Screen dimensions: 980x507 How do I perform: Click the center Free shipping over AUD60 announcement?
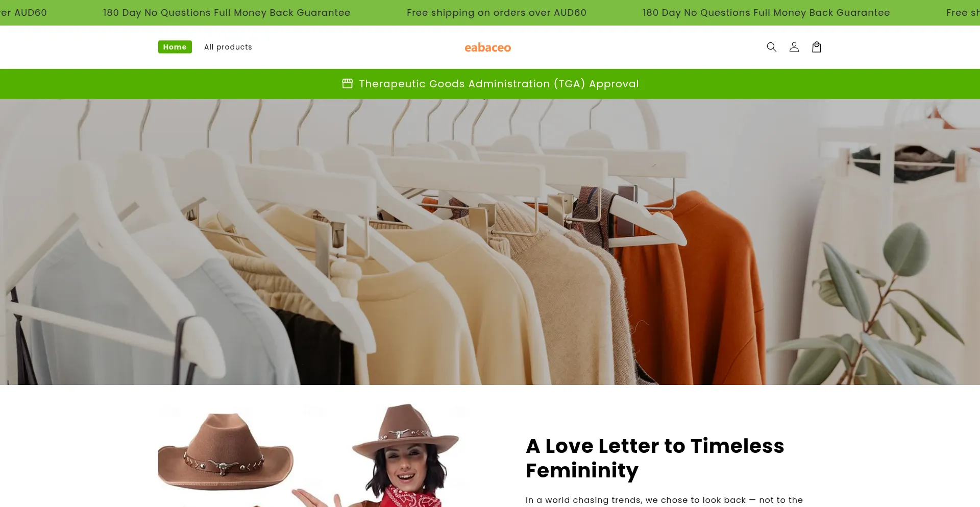pos(496,13)
